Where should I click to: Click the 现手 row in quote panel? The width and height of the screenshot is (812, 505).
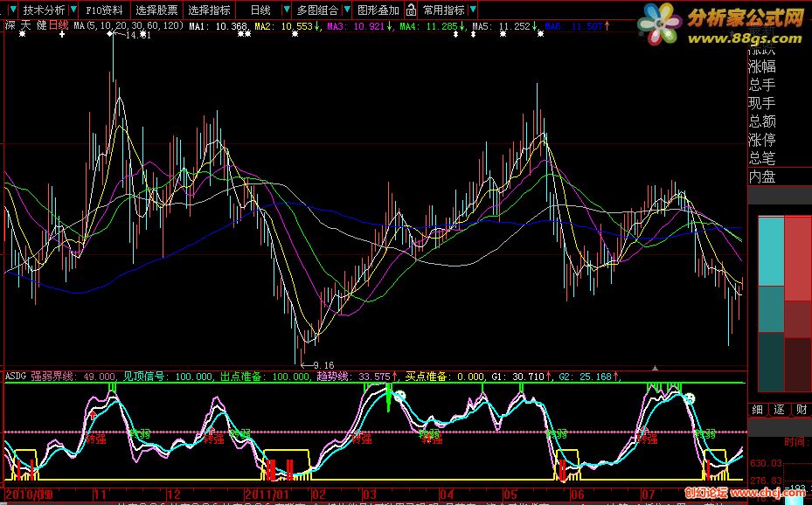tap(762, 103)
